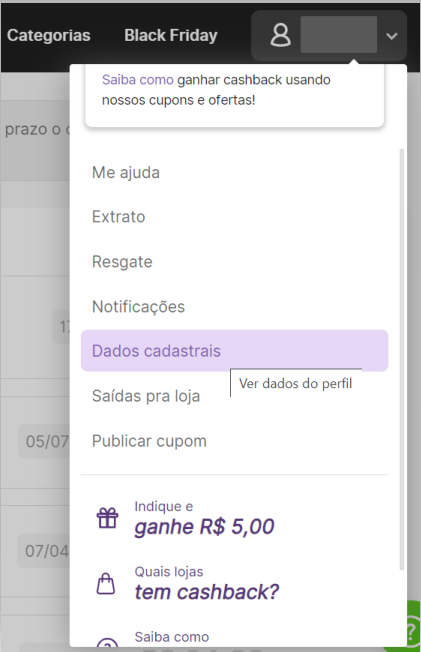Open Indique e ganhe R$ 5,00 link
The image size is (421, 652).
click(204, 519)
